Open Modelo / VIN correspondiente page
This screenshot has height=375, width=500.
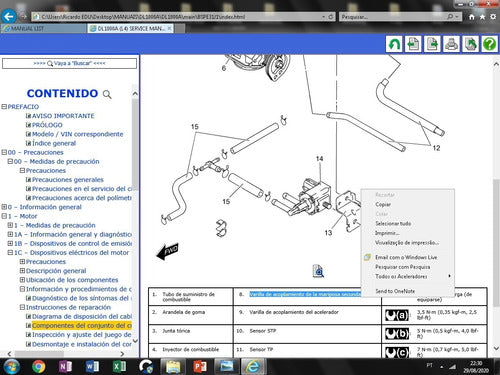[x=77, y=134]
